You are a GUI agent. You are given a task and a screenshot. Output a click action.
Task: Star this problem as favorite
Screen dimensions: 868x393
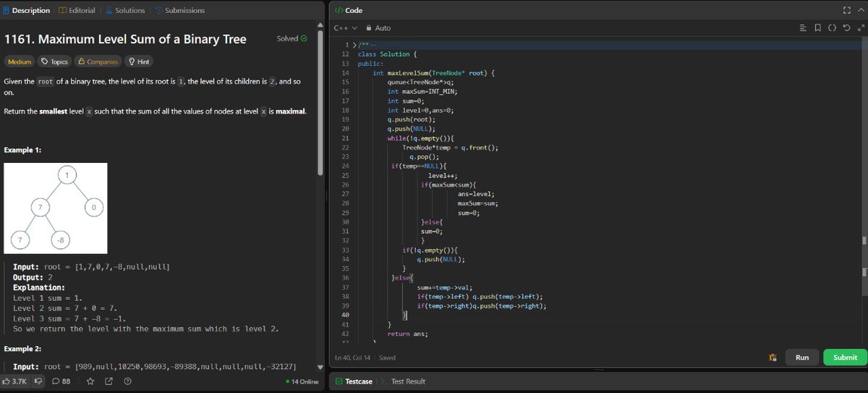tap(90, 381)
